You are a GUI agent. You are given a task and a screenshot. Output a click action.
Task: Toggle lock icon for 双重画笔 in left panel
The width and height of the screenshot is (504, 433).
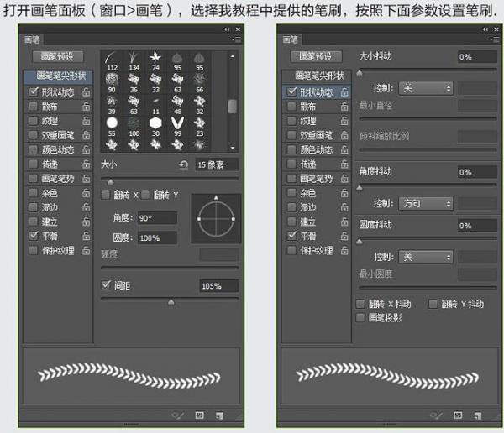87,135
